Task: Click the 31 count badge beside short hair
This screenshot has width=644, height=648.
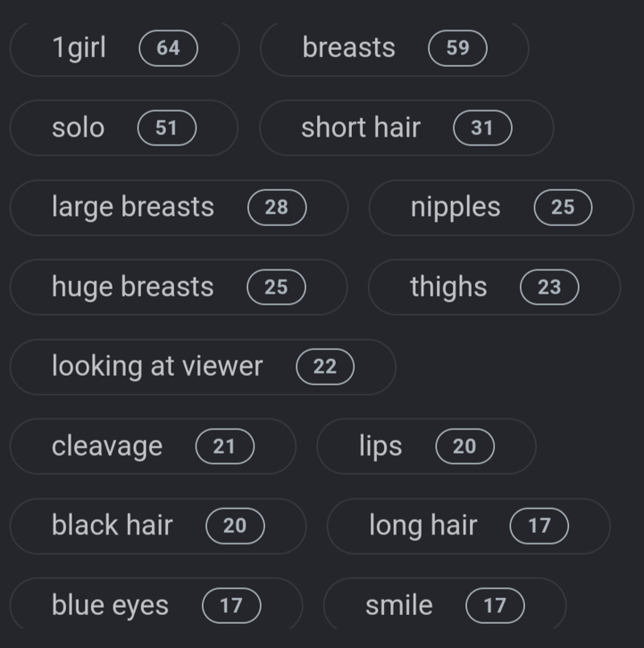Action: pos(482,128)
